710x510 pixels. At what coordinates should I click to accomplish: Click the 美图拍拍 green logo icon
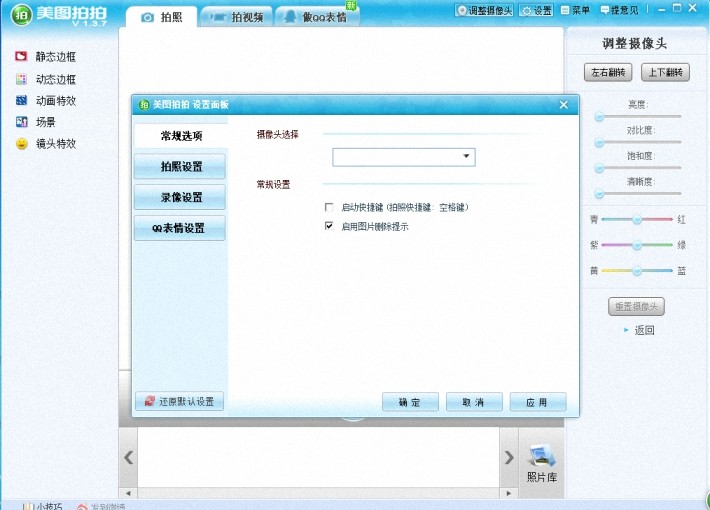tap(22, 15)
